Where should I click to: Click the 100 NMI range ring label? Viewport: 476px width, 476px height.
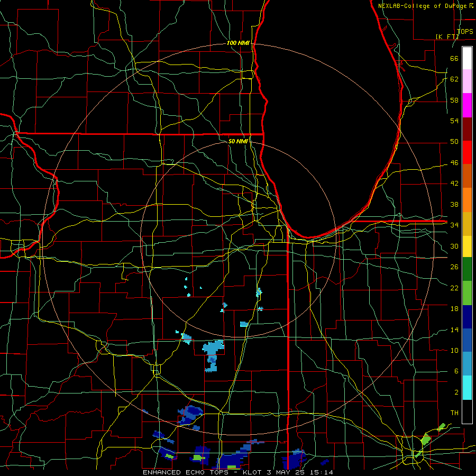(237, 43)
